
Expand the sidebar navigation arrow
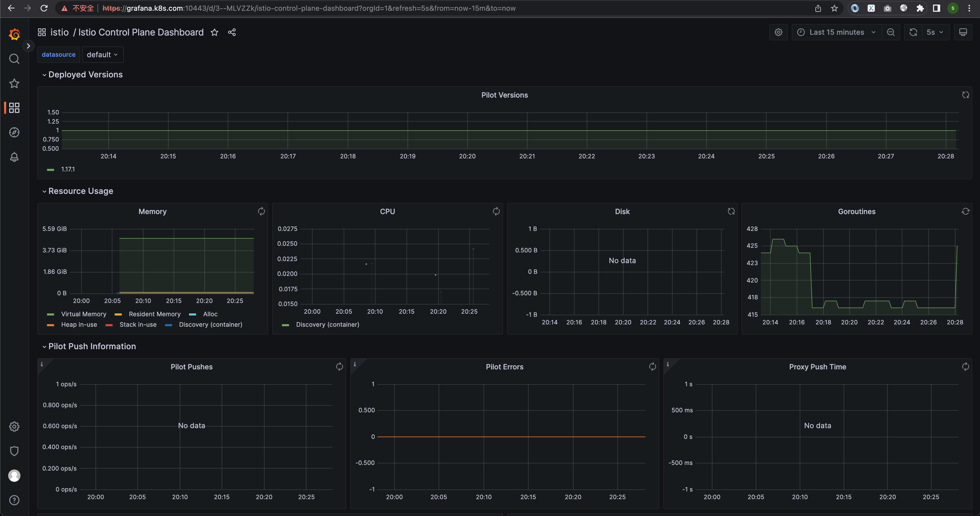[28, 46]
